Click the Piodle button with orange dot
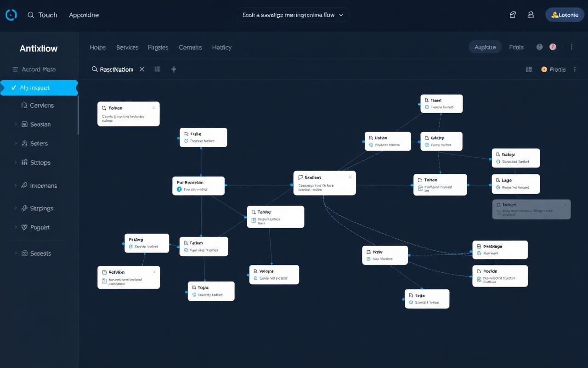The image size is (588, 368). point(554,69)
